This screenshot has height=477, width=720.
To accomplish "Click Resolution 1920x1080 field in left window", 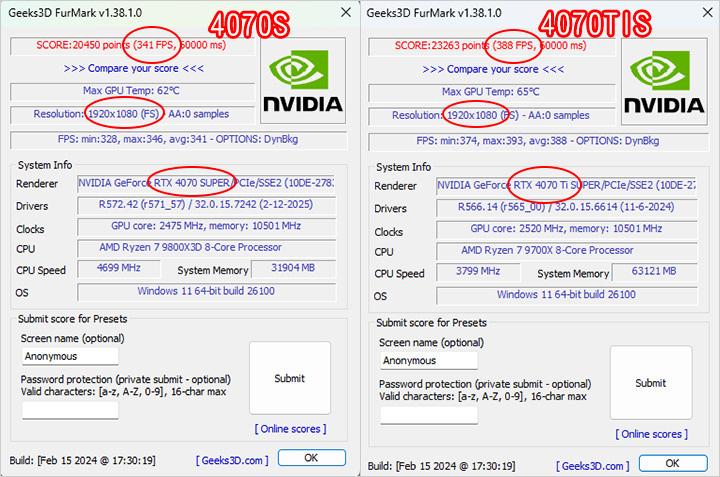I will pyautogui.click(x=132, y=114).
